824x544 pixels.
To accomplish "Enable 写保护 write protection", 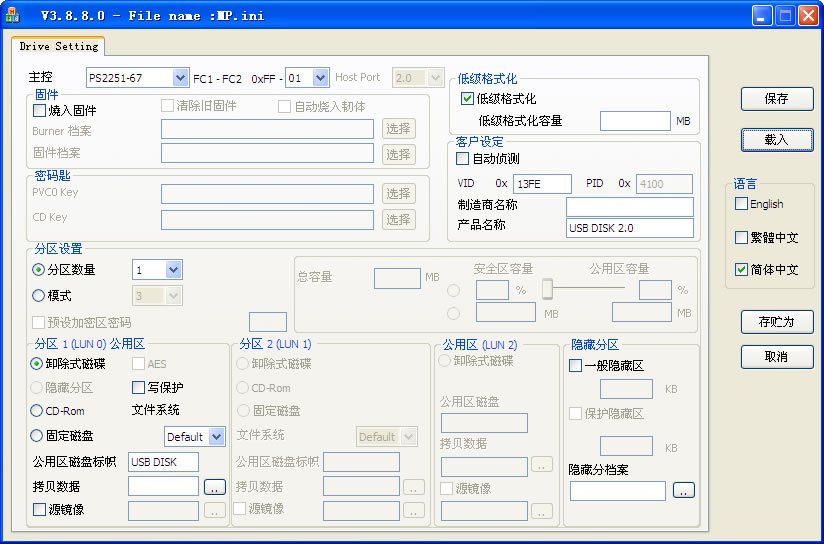I will click(x=139, y=387).
